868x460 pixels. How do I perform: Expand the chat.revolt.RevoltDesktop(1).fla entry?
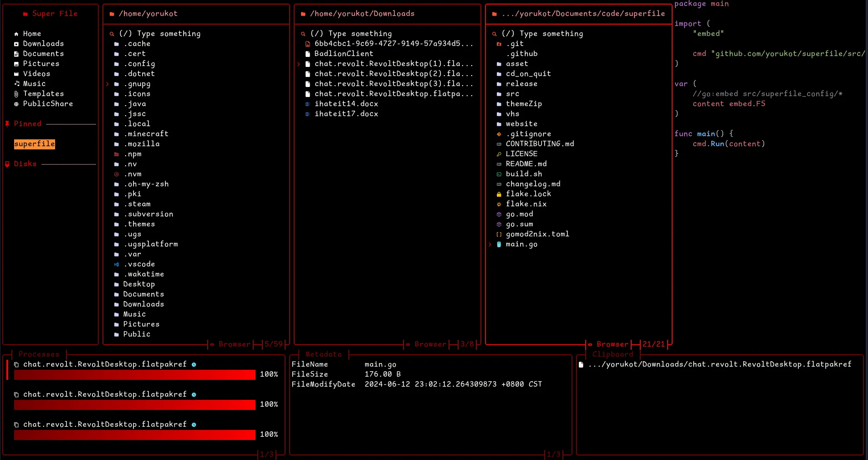pos(300,64)
